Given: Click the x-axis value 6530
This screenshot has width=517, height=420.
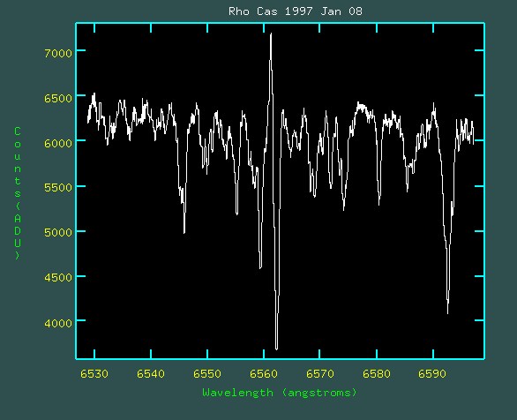Looking at the screenshot, I should click(94, 373).
